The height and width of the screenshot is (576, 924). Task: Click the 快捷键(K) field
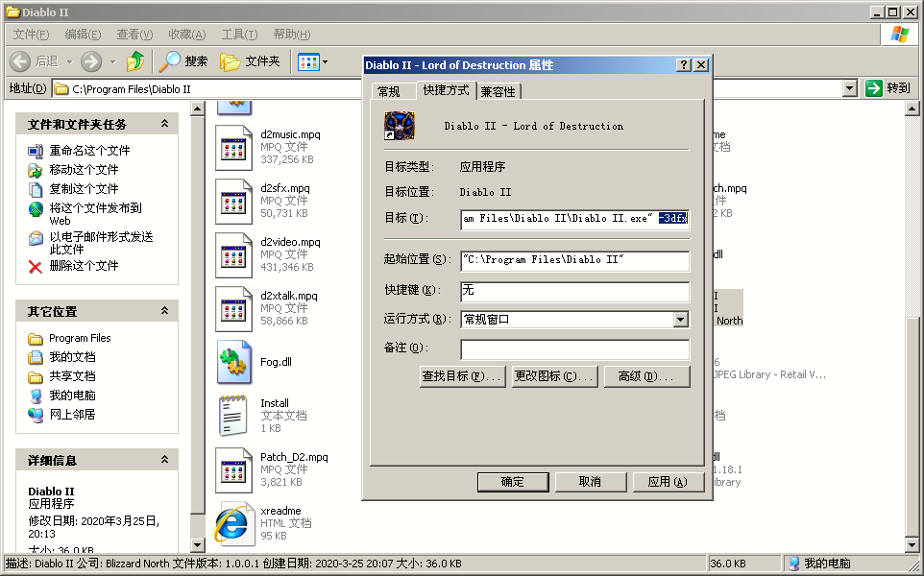point(574,291)
